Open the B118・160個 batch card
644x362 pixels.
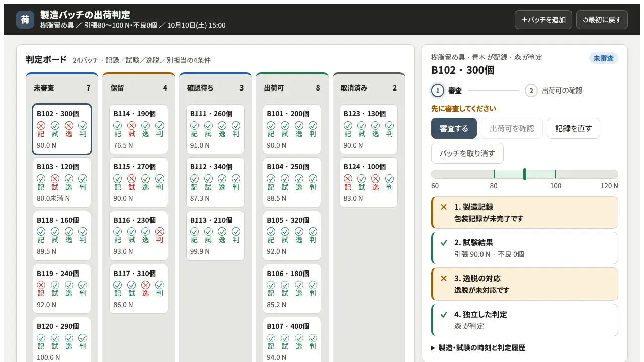(x=62, y=236)
